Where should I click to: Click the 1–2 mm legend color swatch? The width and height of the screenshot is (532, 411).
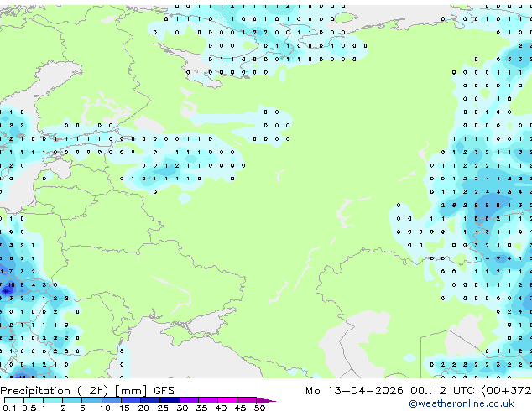(x=53, y=400)
